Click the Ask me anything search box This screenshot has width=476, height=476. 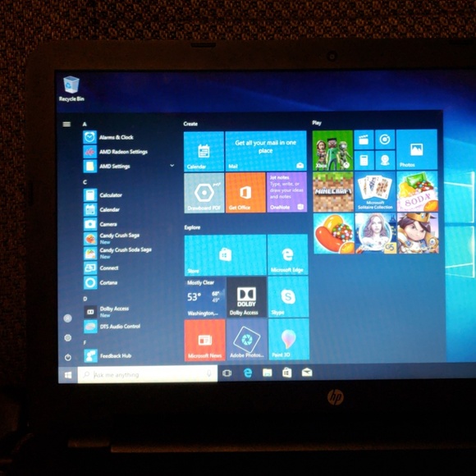[x=148, y=374]
